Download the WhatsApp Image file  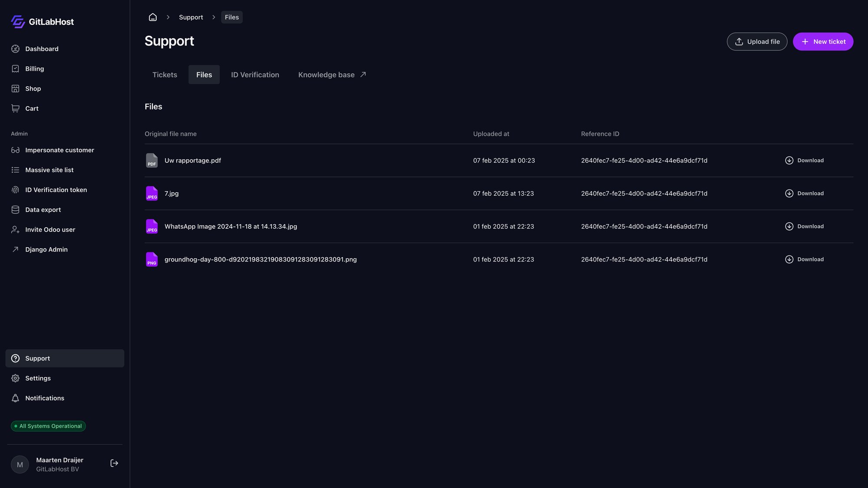tap(804, 226)
